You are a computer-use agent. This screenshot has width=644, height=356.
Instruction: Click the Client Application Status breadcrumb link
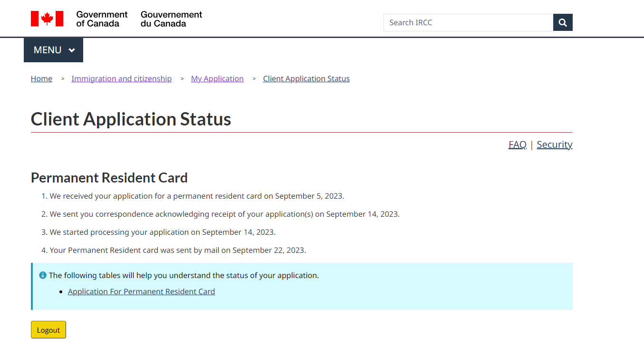pos(306,79)
